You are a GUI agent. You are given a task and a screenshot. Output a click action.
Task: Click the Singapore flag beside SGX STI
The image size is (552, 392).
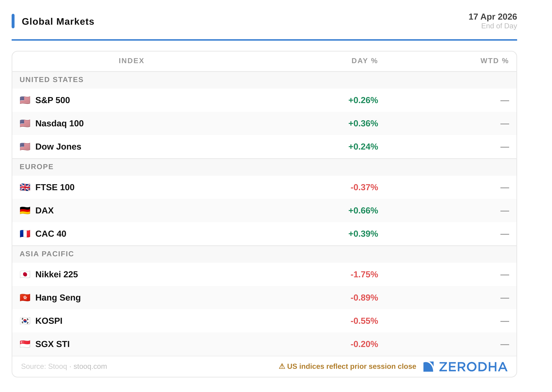tap(25, 344)
